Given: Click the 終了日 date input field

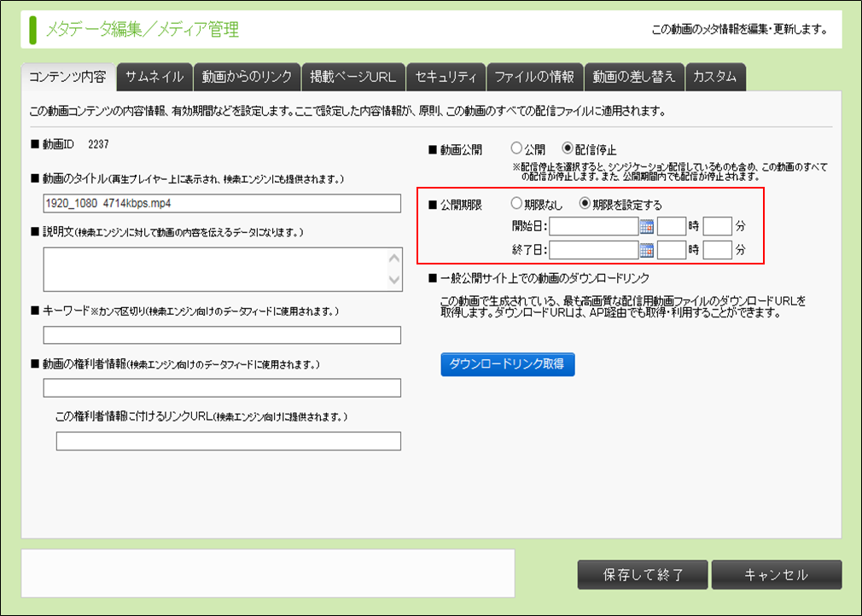Looking at the screenshot, I should [594, 250].
